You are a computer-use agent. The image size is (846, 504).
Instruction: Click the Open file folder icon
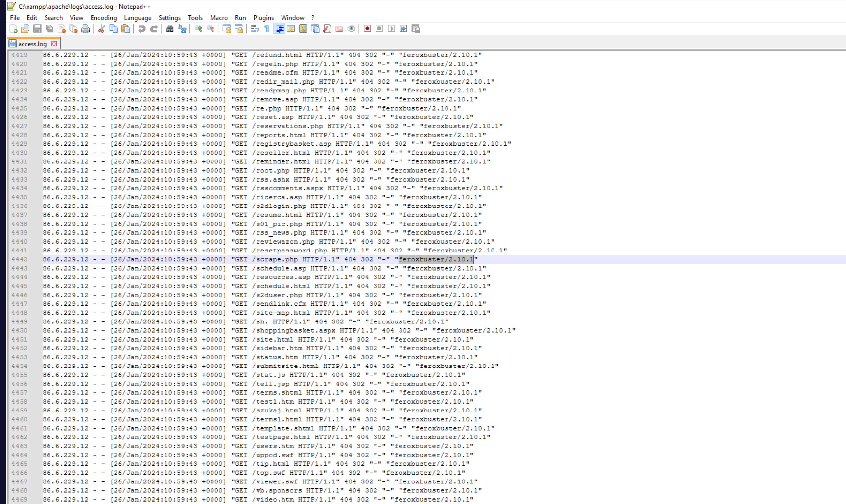25,29
